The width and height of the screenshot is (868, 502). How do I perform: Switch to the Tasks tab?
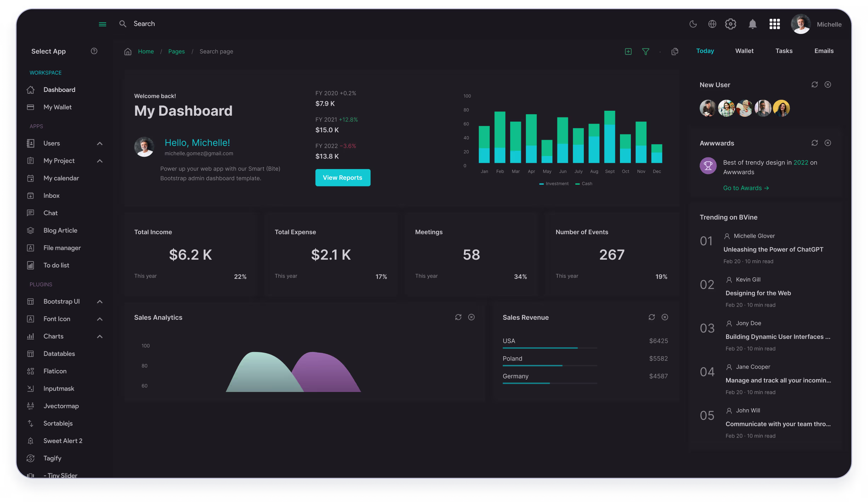784,51
